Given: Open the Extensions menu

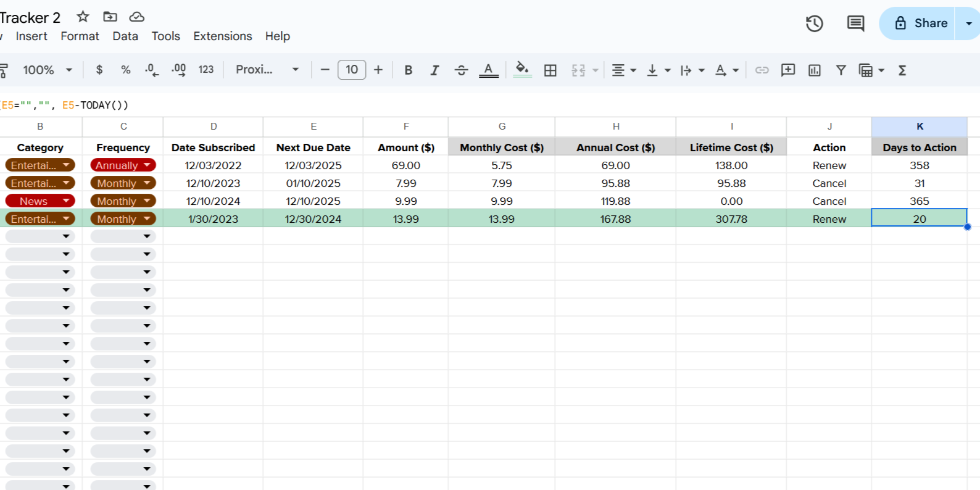Looking at the screenshot, I should pyautogui.click(x=223, y=36).
